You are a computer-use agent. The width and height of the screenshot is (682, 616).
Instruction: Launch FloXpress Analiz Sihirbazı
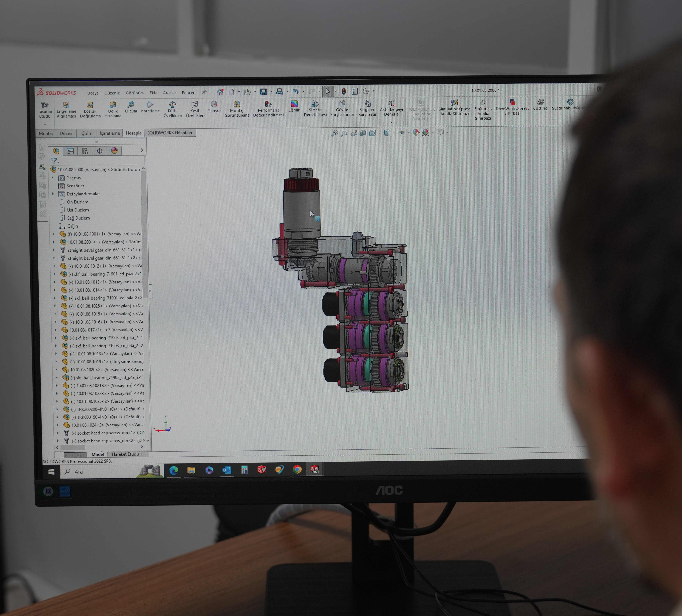coord(483,110)
